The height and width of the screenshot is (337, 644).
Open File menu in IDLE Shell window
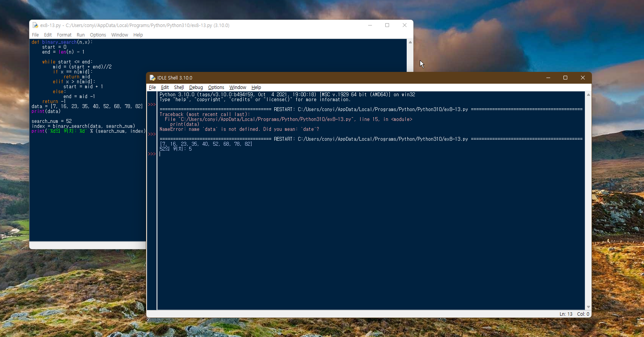point(152,87)
